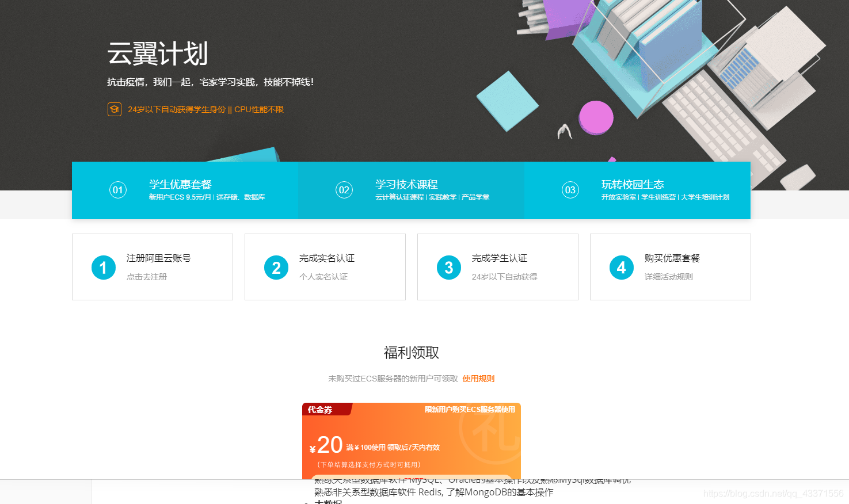Open the 24岁以下自动获得 link under step 3
Viewport: 849px width, 504px height.
505,277
